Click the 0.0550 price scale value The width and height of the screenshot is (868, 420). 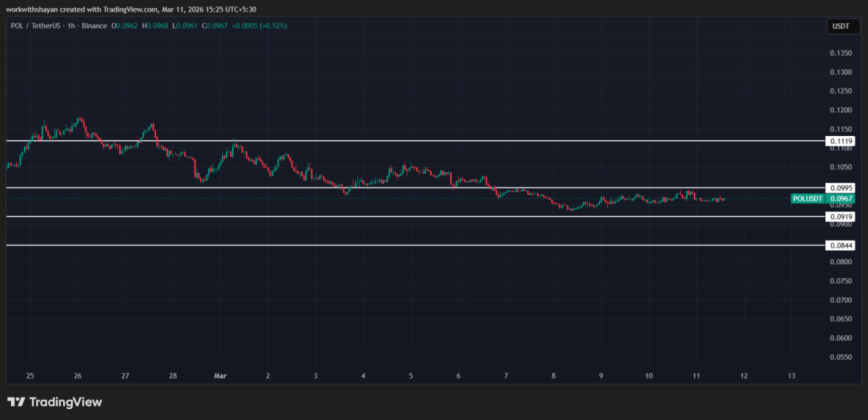tap(841, 357)
